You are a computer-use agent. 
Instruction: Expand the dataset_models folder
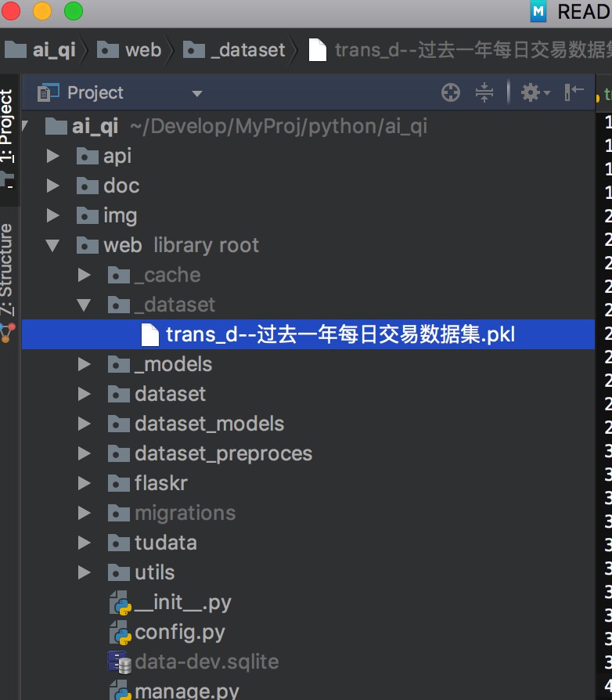click(x=84, y=424)
